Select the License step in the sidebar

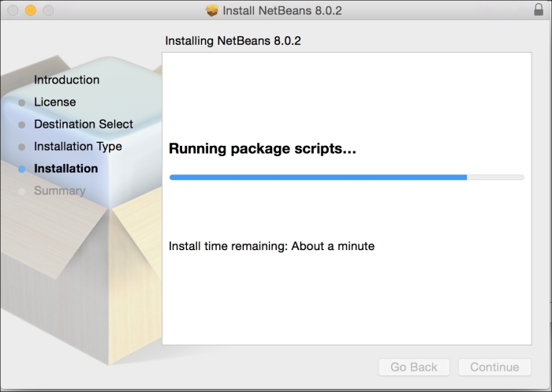[55, 102]
